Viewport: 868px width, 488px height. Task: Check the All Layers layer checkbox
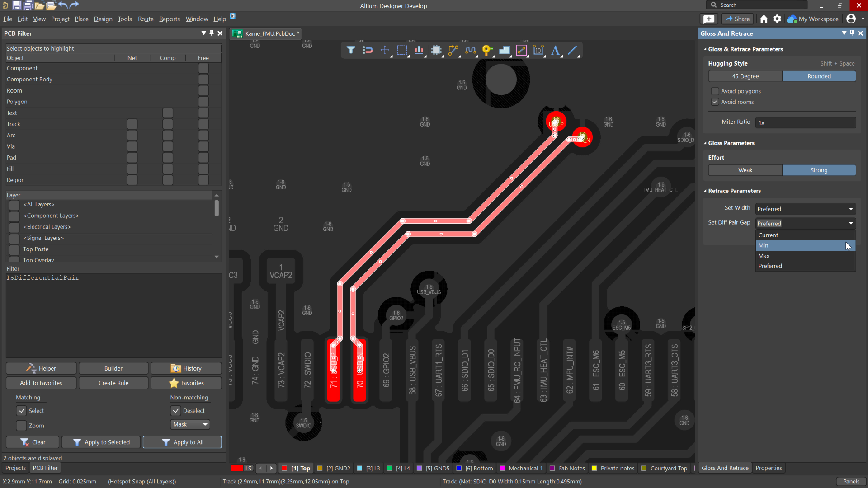[14, 205]
